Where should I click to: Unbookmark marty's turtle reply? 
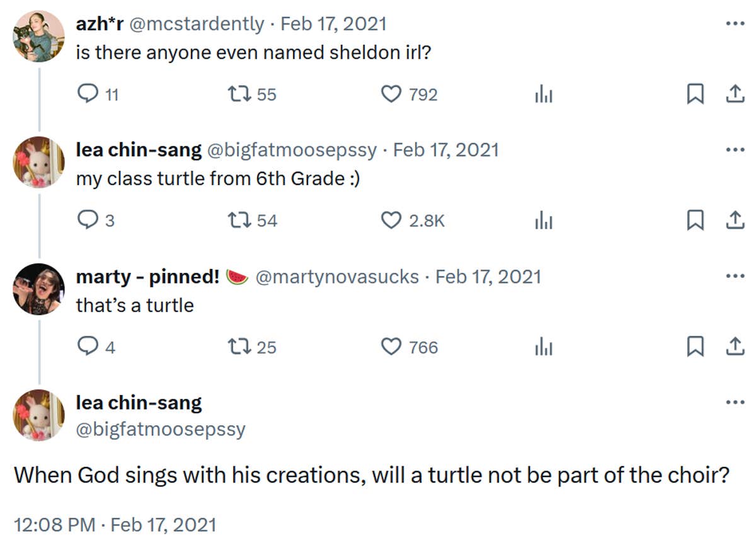[696, 347]
